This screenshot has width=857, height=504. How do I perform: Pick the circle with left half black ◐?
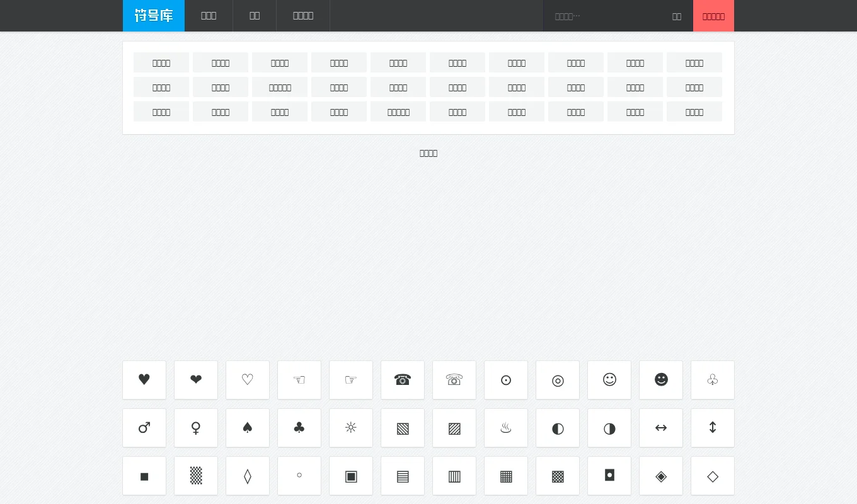(x=558, y=428)
